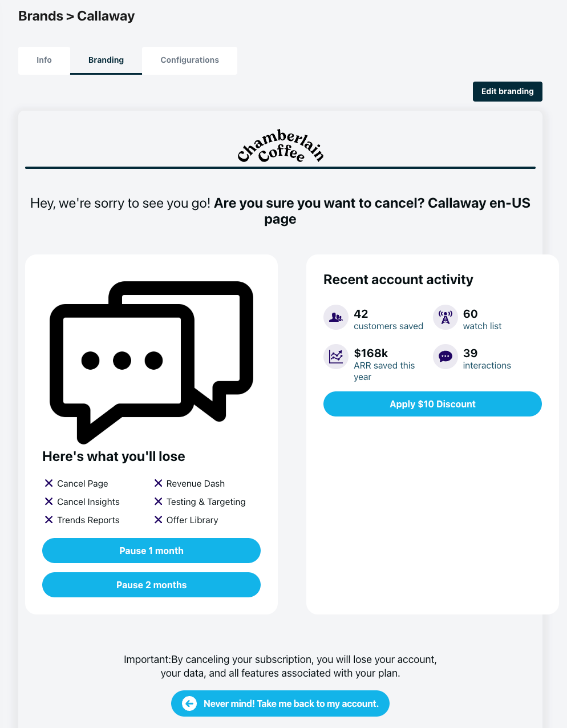Select the Branding tab
This screenshot has width=567, height=728.
pyautogui.click(x=106, y=60)
